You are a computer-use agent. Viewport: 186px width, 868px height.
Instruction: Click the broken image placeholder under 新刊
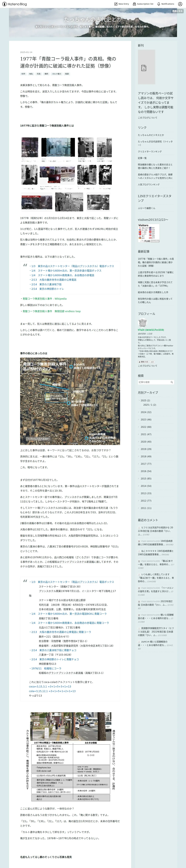[146, 67]
